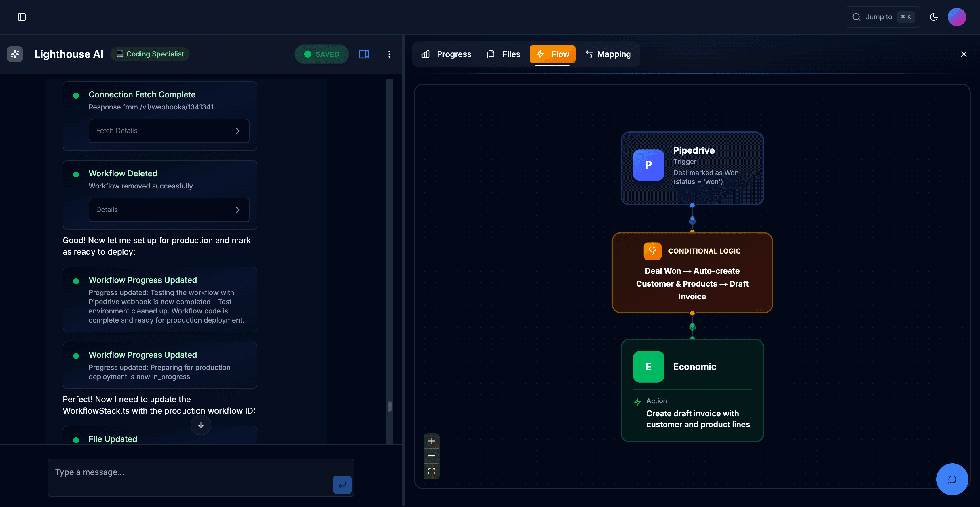
Task: Switch to the Progress tab
Action: click(447, 54)
